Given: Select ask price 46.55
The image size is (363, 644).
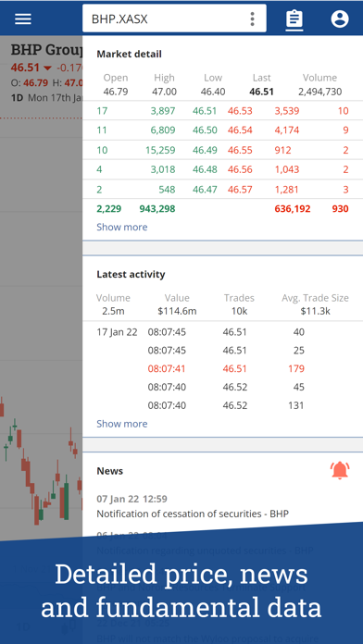Looking at the screenshot, I should [240, 150].
